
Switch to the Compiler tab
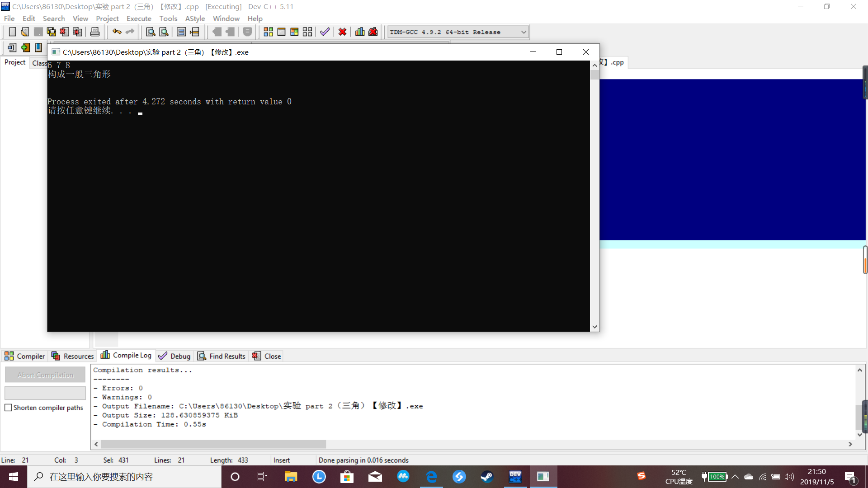click(25, 356)
